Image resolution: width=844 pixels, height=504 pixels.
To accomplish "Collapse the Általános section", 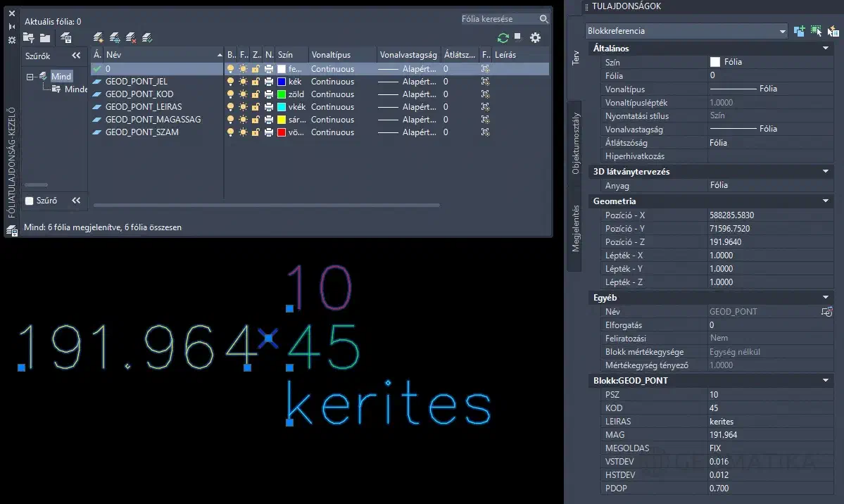I will [x=825, y=49].
